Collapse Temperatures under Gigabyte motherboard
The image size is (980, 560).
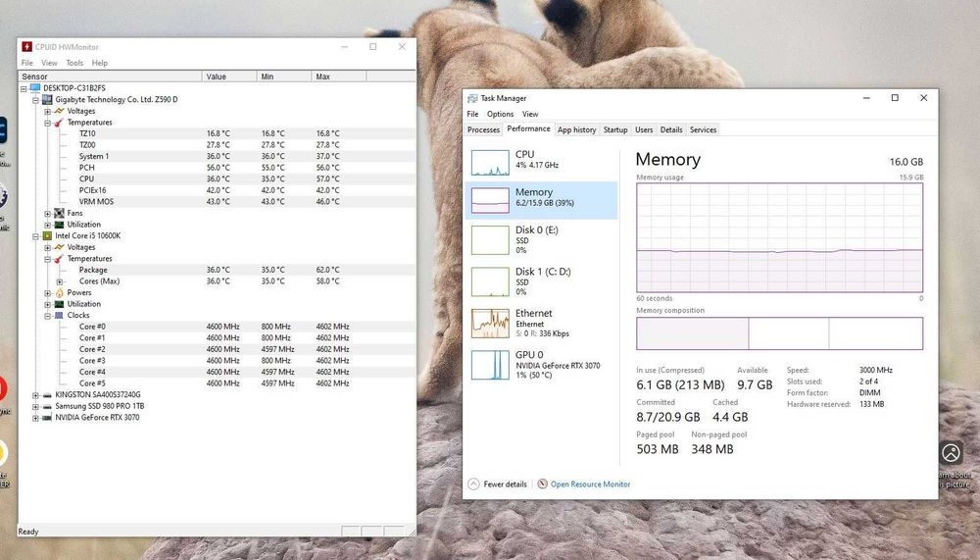coord(47,123)
